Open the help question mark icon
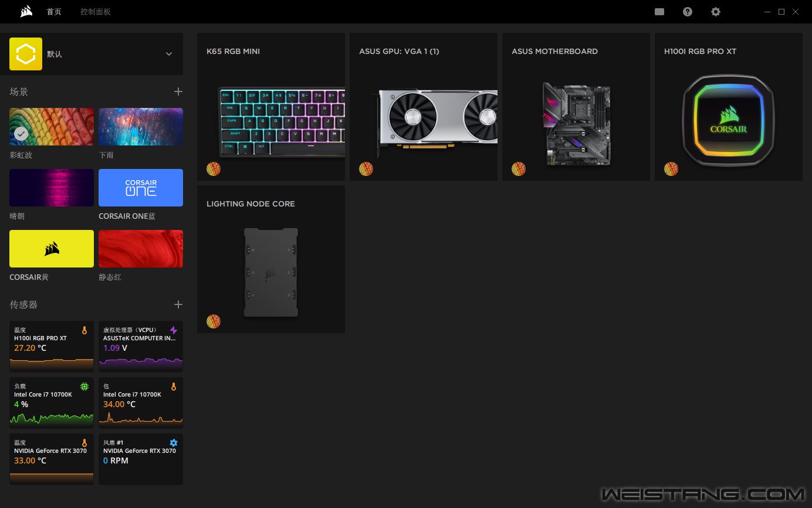 [x=688, y=12]
